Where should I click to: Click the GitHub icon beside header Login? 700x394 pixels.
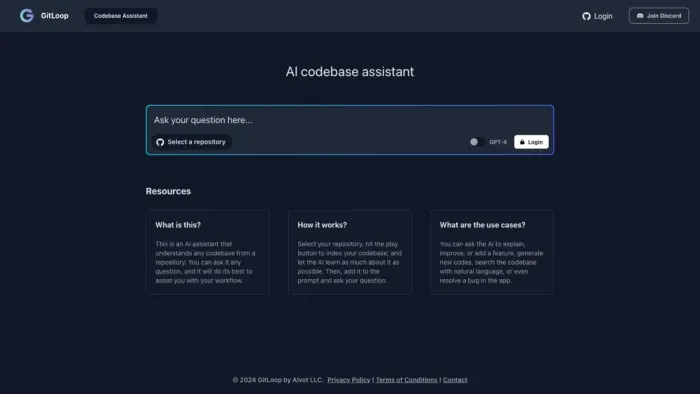coord(586,16)
